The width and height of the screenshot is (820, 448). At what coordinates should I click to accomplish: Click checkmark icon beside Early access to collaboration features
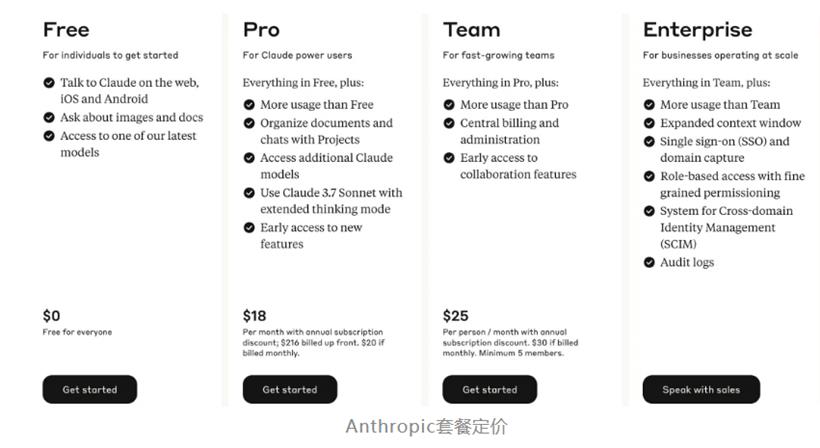click(x=449, y=158)
